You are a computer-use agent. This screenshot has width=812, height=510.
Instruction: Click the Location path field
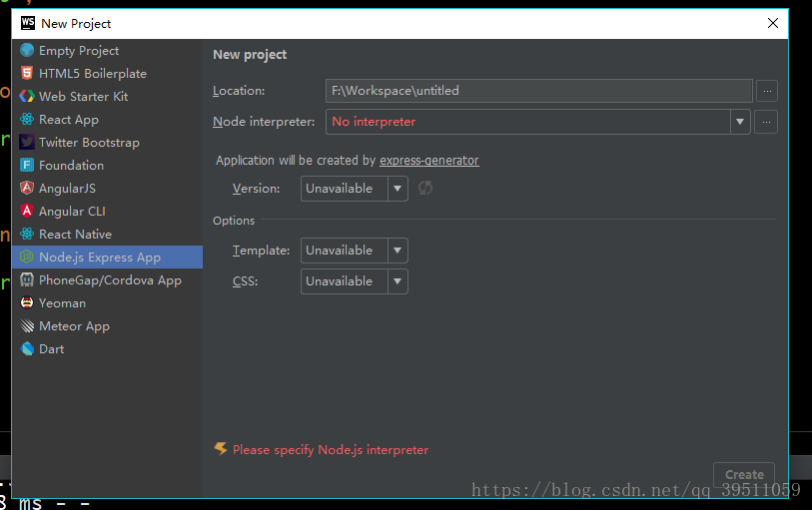(539, 91)
